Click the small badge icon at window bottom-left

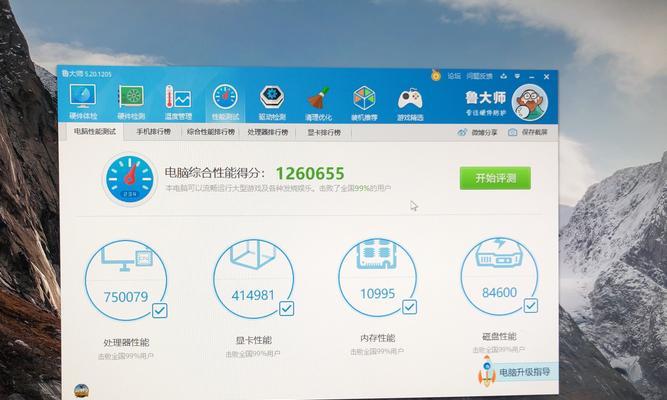81,390
